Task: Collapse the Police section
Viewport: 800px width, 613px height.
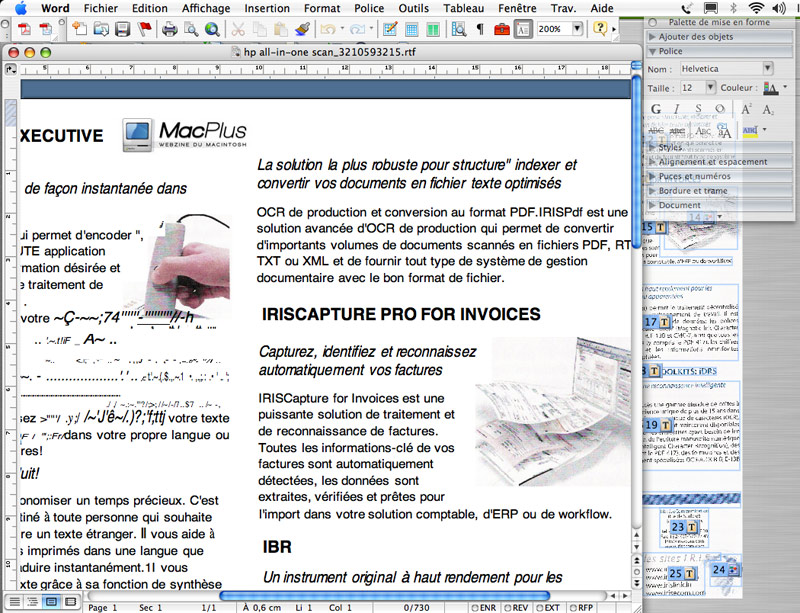Action: [719, 51]
